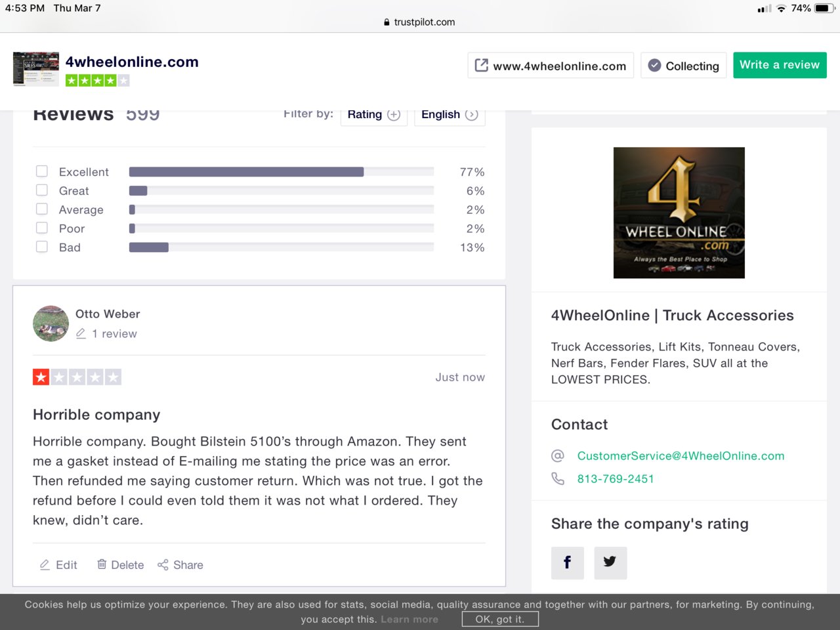This screenshot has width=840, height=630.
Task: Edit the Horrible company review
Action: point(58,565)
